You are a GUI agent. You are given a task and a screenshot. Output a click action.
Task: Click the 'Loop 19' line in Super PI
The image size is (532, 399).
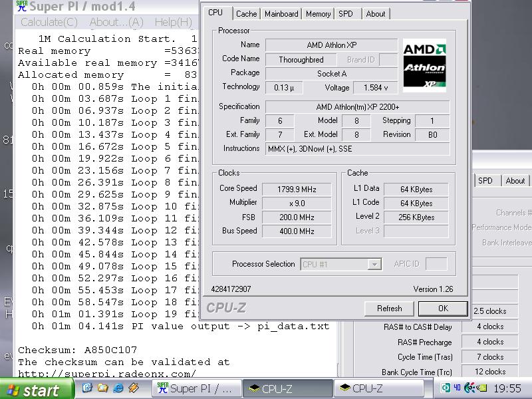pos(115,314)
